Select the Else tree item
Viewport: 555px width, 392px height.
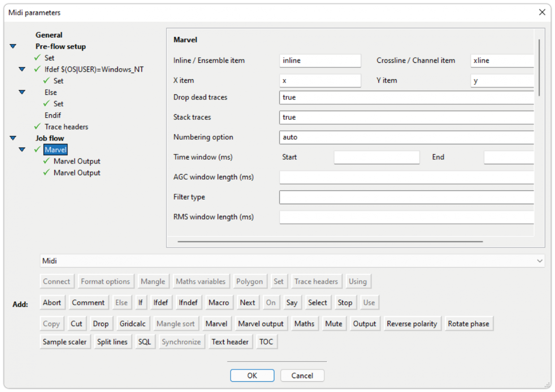(50, 92)
